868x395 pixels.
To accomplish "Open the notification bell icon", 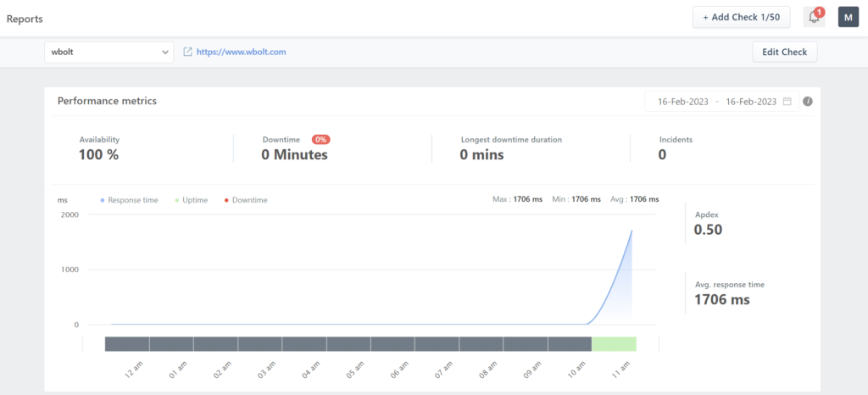I will 814,17.
